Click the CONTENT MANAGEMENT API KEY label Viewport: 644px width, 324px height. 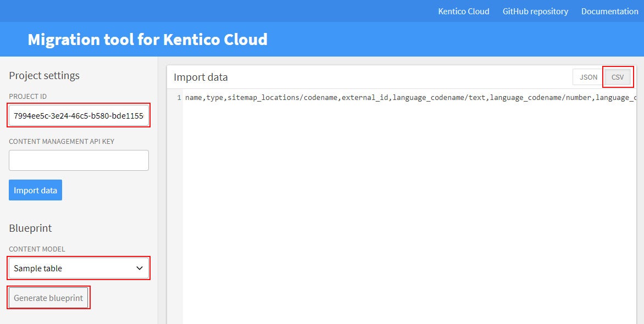[62, 141]
